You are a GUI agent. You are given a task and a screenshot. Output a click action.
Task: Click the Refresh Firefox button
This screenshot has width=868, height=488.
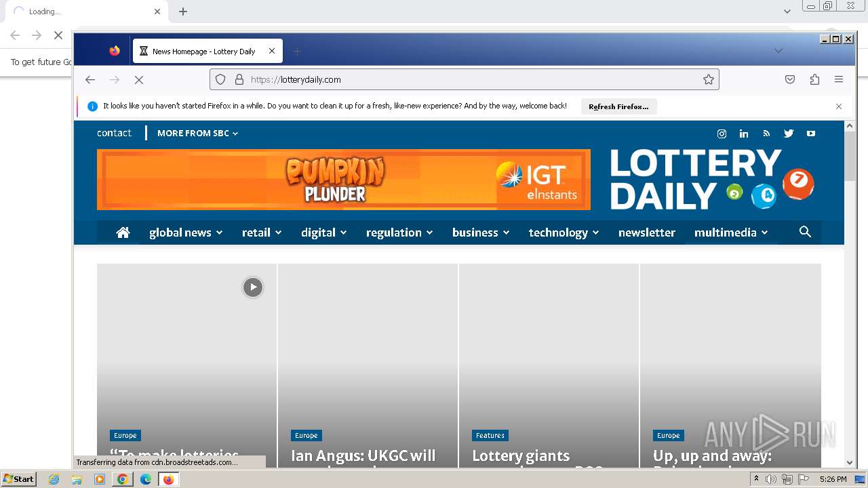click(x=618, y=106)
